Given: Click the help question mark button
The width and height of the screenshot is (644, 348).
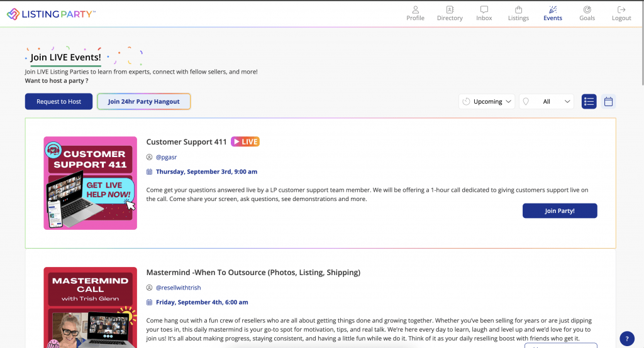Looking at the screenshot, I should tap(627, 339).
